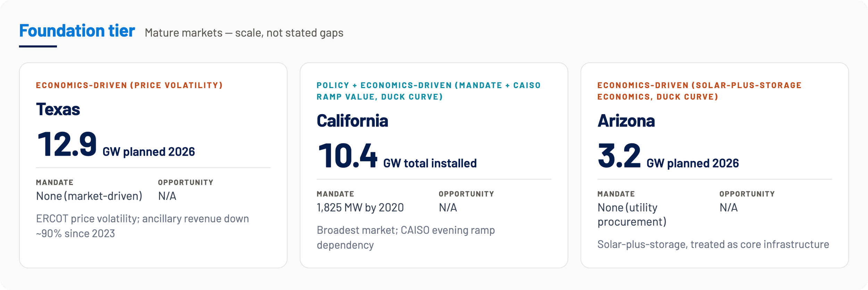Viewport: 868px width, 290px height.
Task: Click the ERCOT price volatility note
Action: point(142,226)
